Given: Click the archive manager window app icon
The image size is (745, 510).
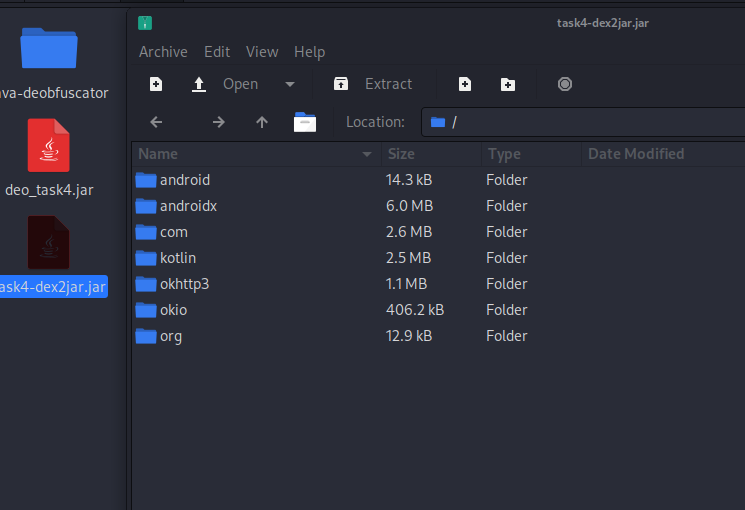Looking at the screenshot, I should tap(145, 23).
